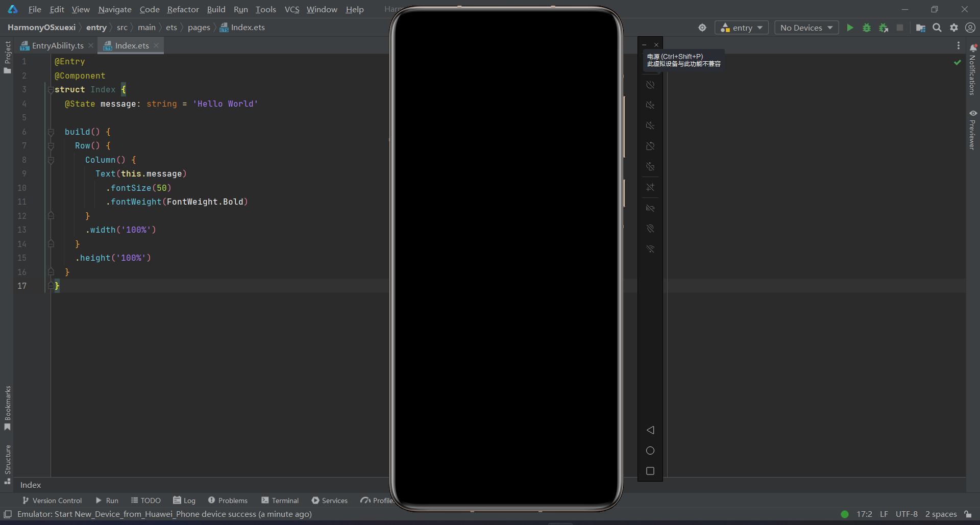The image size is (980, 525).
Task: Toggle the Project tool window
Action: click(x=8, y=57)
